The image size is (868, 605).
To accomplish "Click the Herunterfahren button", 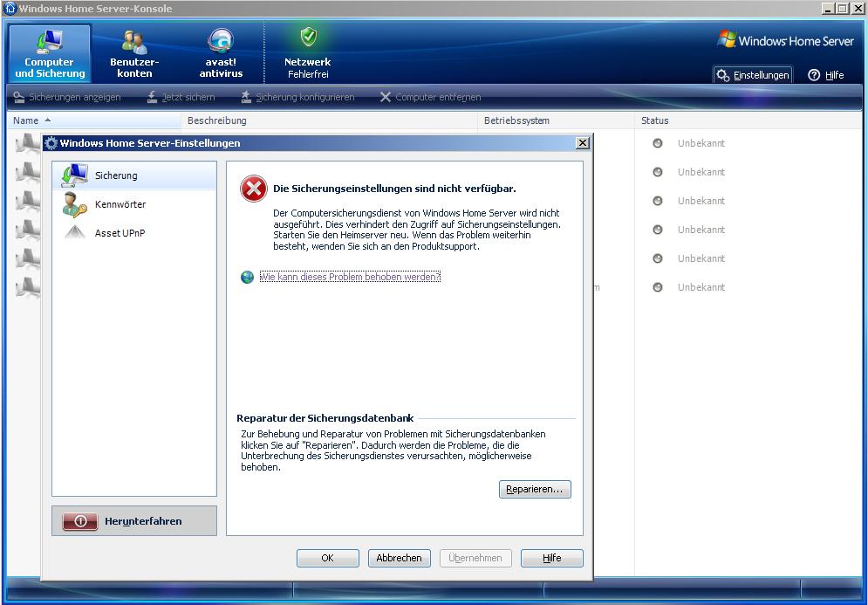I will tap(134, 521).
